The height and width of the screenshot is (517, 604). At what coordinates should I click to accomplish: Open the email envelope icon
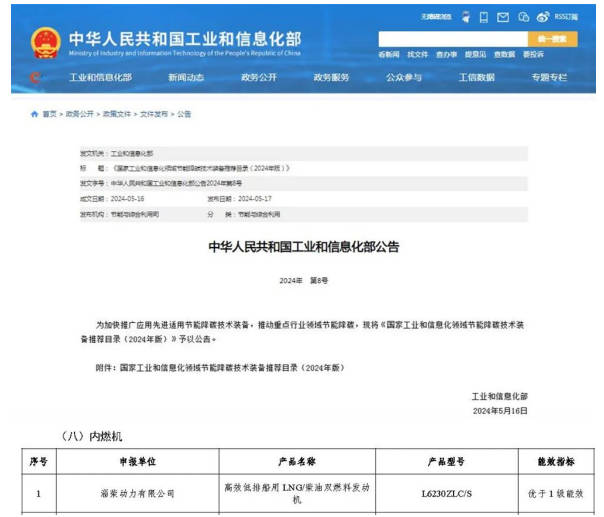tap(503, 17)
